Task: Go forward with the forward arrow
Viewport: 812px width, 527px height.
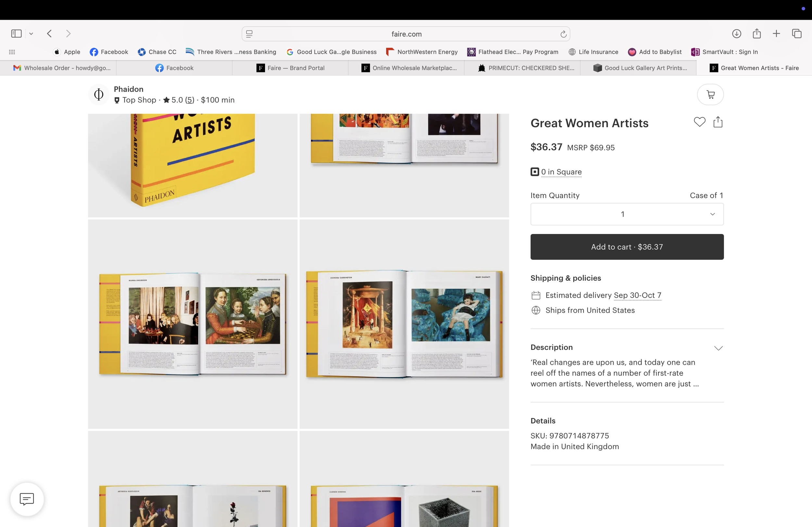Action: point(68,33)
